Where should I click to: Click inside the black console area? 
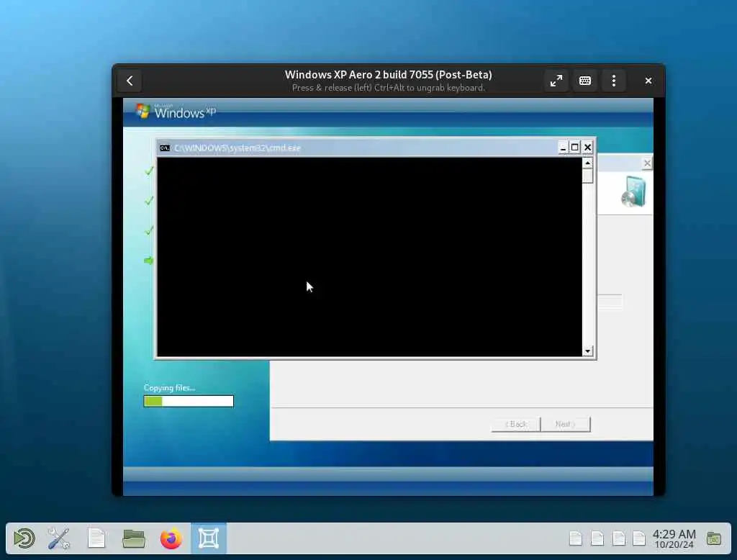(x=369, y=257)
